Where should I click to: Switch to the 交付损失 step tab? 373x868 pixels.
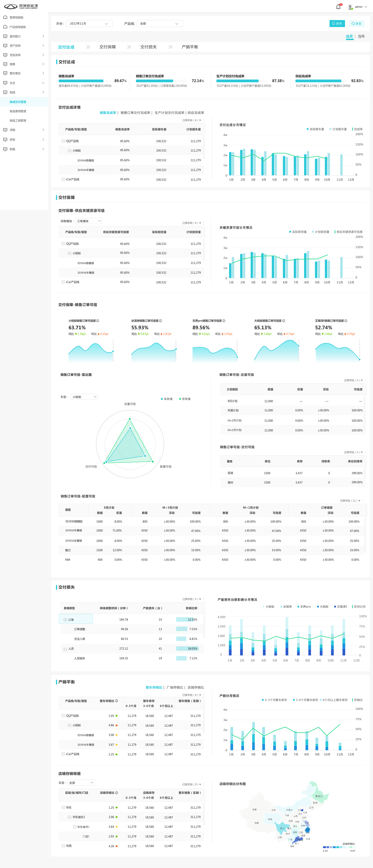tap(148, 47)
